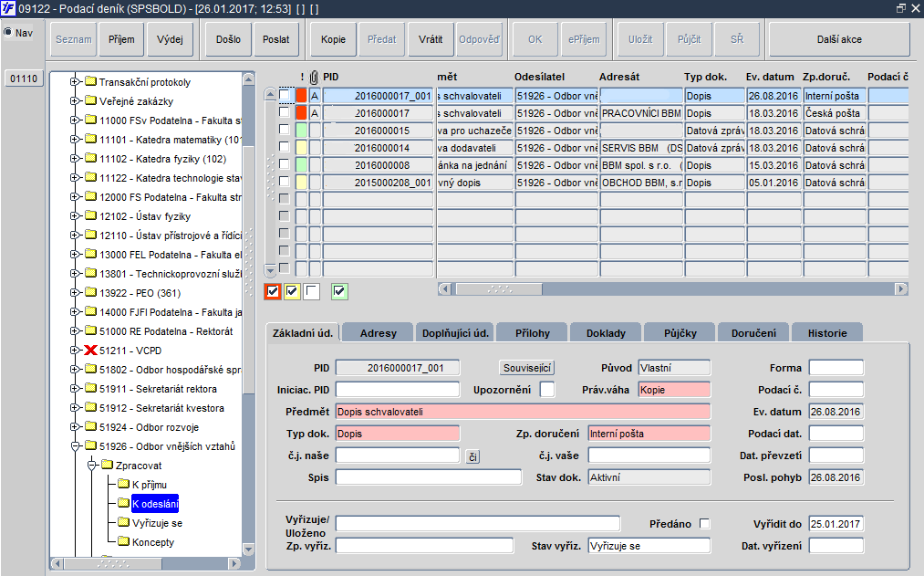Toggle the red color filter checkbox
Viewport: 924px width, 576px height.
[272, 291]
